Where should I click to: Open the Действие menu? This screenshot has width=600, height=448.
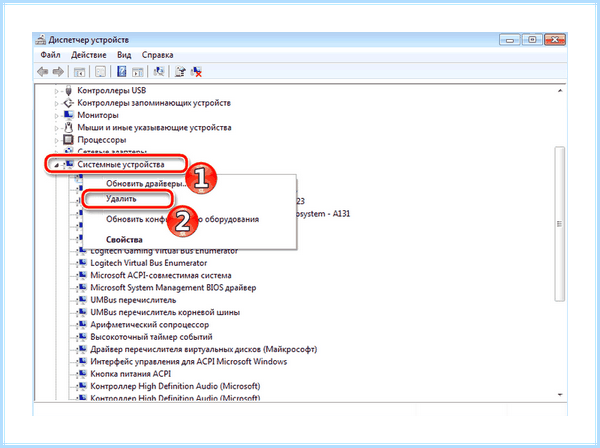(x=89, y=55)
